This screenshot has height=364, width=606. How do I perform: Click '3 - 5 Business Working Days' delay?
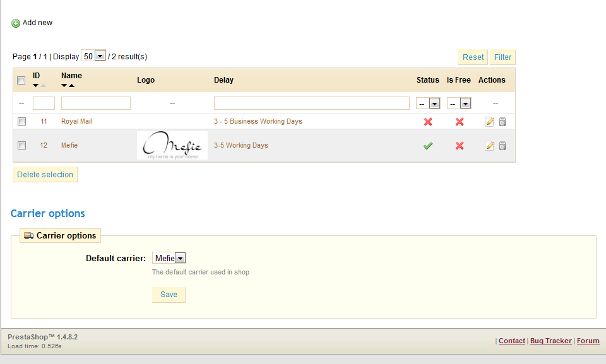258,121
